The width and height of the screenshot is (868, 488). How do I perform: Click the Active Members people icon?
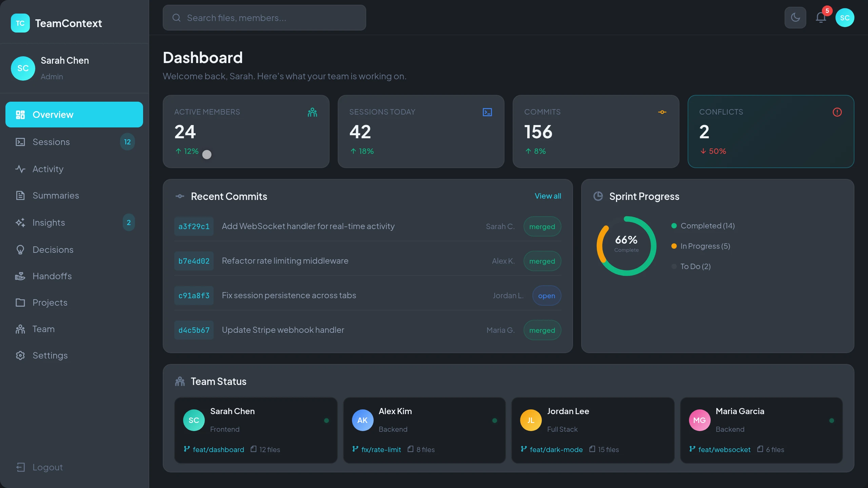pos(312,112)
